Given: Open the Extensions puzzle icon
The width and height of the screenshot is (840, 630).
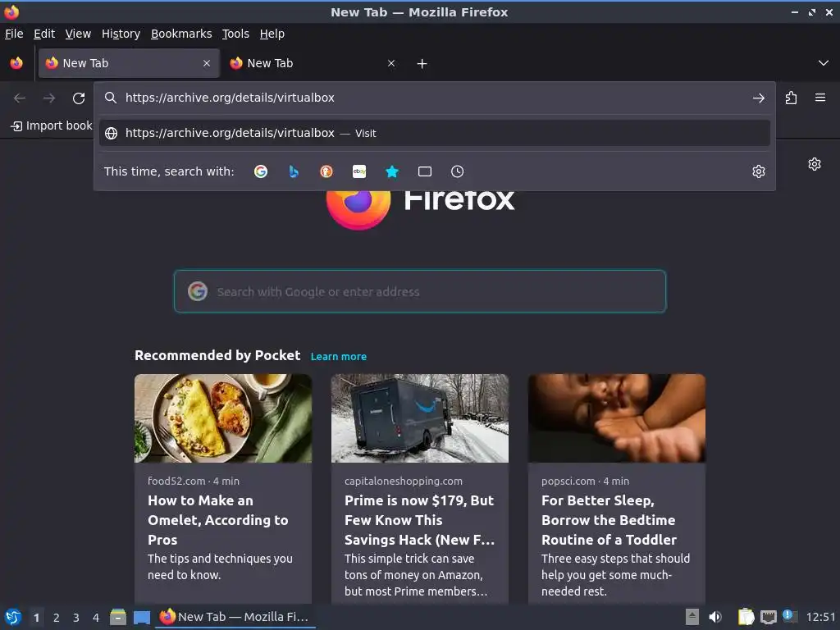Looking at the screenshot, I should click(791, 98).
